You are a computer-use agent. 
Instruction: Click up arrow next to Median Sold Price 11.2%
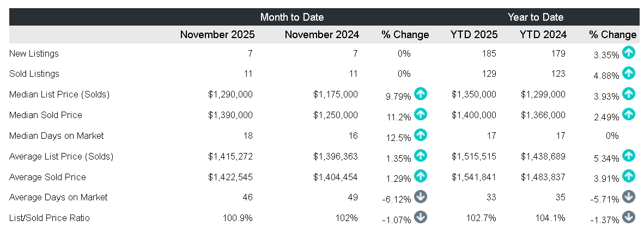coord(420,114)
